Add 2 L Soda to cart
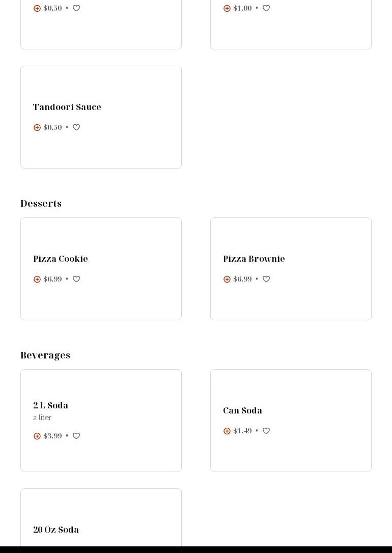Screen dimensions: 392x553 point(37,436)
